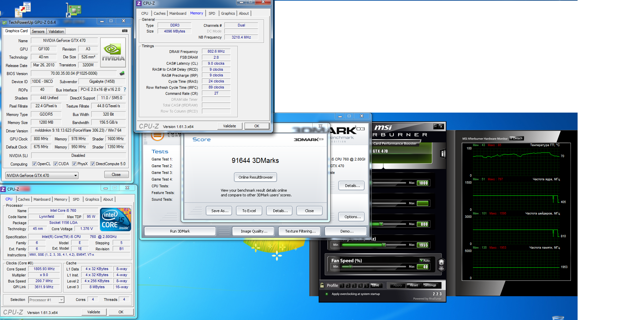Click the slider handle beside 800 max value

[x=381, y=224]
